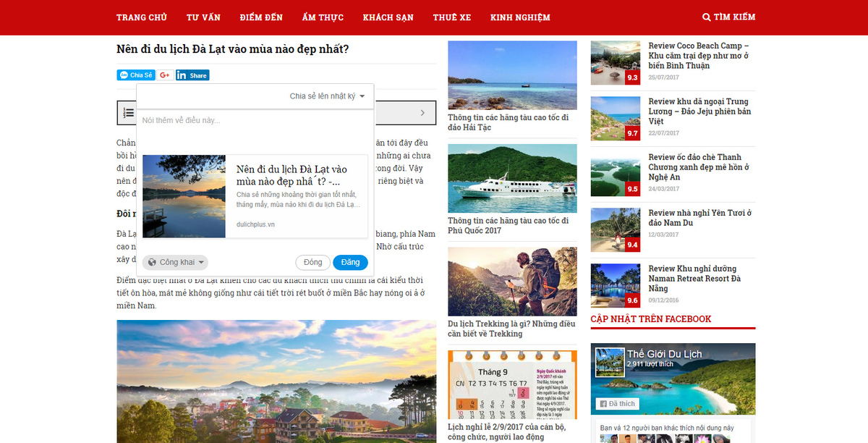868x443 pixels.
Task: Open the KINH NGHIỆM menu item
Action: click(520, 17)
